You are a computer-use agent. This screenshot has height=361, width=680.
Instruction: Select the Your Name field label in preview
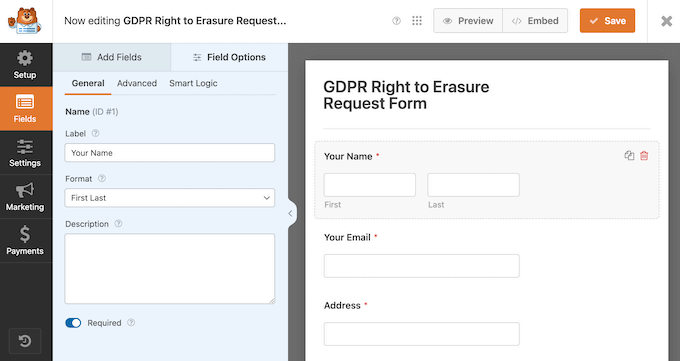point(348,157)
